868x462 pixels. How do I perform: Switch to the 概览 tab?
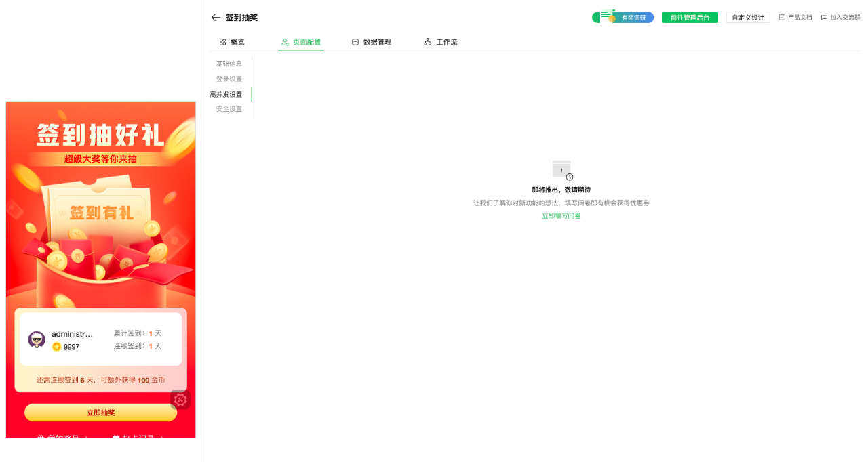232,42
